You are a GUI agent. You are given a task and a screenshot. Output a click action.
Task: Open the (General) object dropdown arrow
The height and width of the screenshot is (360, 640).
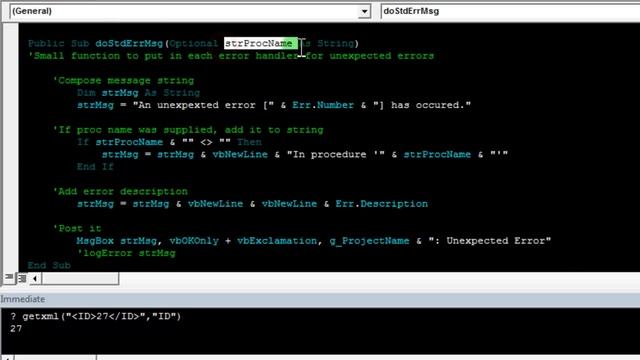(x=364, y=11)
